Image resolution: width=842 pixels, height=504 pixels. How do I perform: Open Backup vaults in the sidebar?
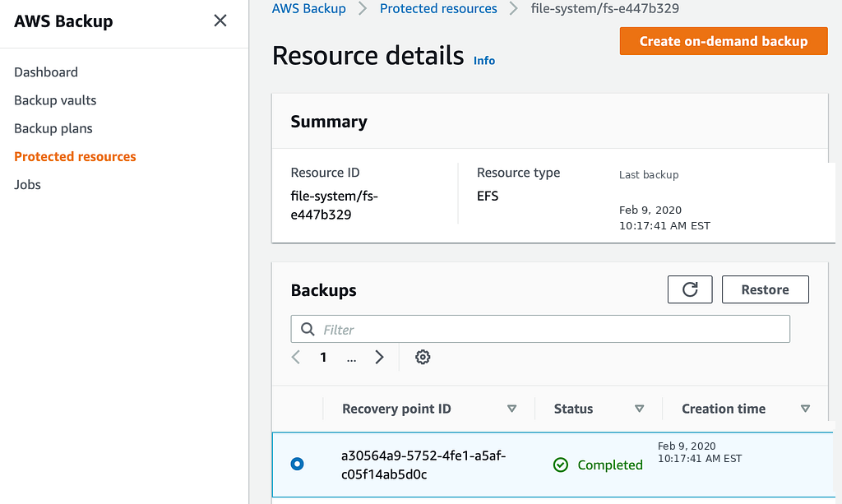coord(55,100)
